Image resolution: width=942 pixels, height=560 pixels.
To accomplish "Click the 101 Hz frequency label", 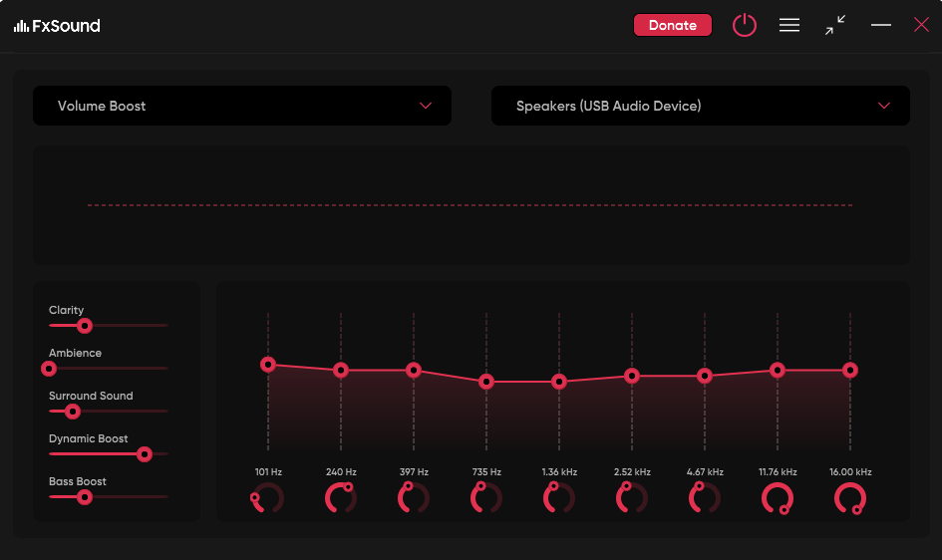I will [x=268, y=471].
